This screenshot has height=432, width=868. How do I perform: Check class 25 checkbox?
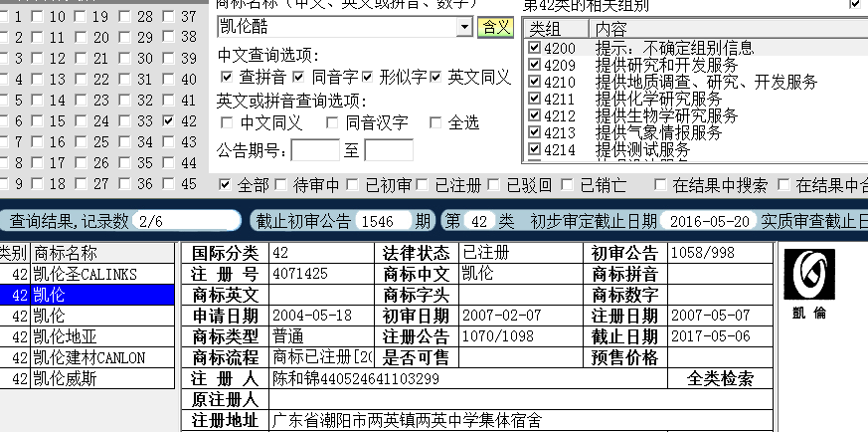pyautogui.click(x=81, y=141)
